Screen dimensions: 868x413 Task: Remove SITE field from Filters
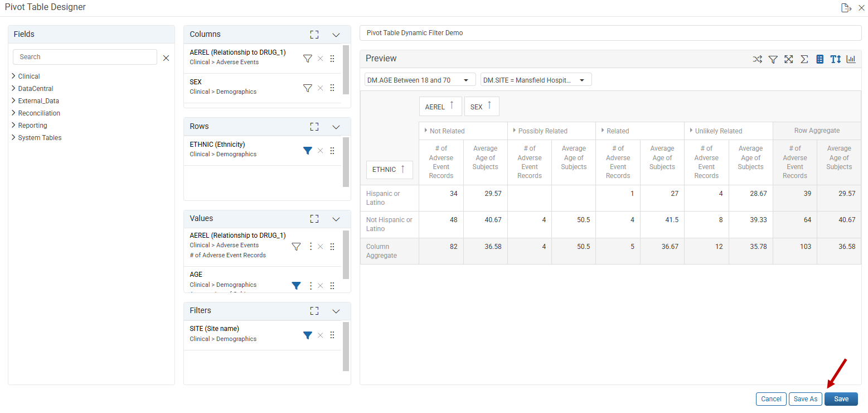click(x=320, y=335)
